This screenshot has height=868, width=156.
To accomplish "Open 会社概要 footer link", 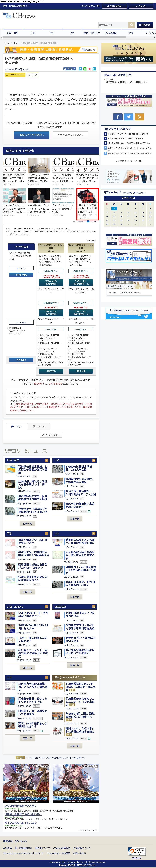I will click(7, 848).
